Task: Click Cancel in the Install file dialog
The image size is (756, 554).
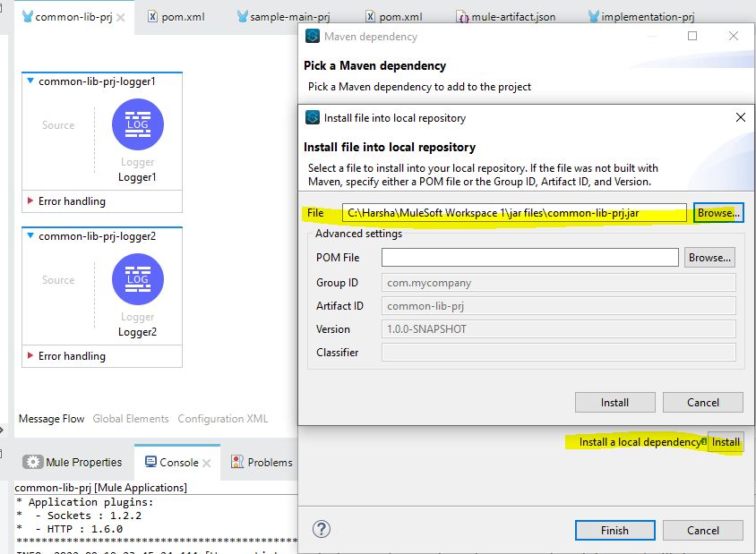Action: click(703, 402)
